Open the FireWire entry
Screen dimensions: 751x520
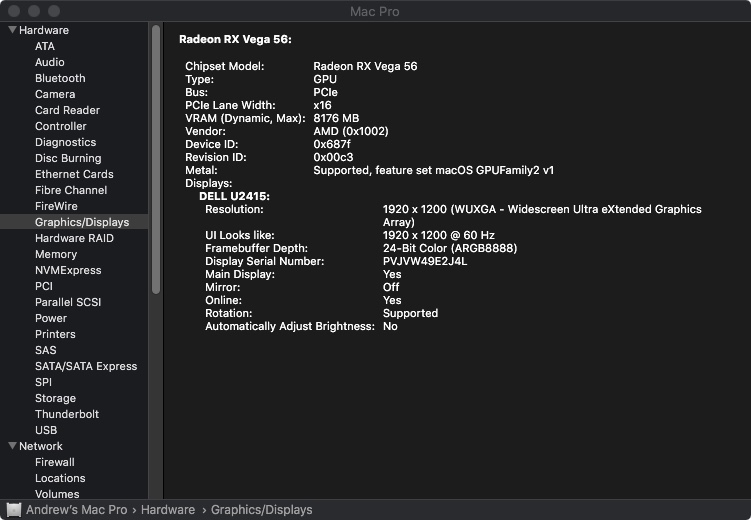[x=56, y=206]
